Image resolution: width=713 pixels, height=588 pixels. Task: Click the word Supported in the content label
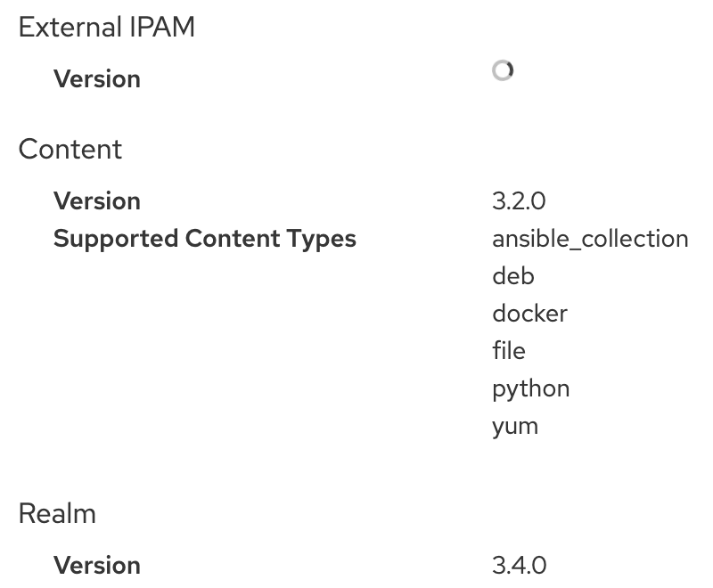(x=116, y=240)
